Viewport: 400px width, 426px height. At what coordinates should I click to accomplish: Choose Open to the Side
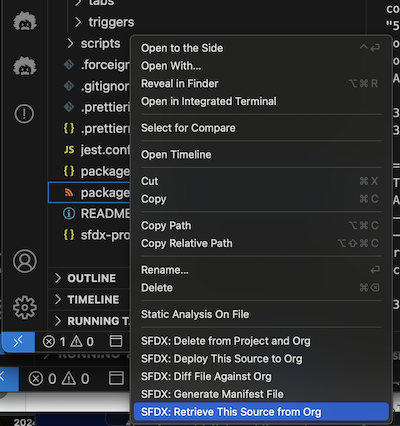tap(261, 48)
